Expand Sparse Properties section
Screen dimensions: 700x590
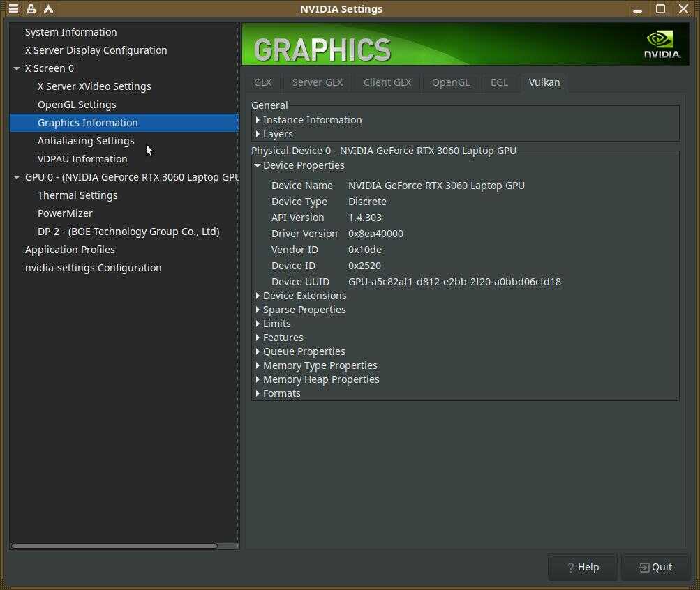(x=258, y=310)
